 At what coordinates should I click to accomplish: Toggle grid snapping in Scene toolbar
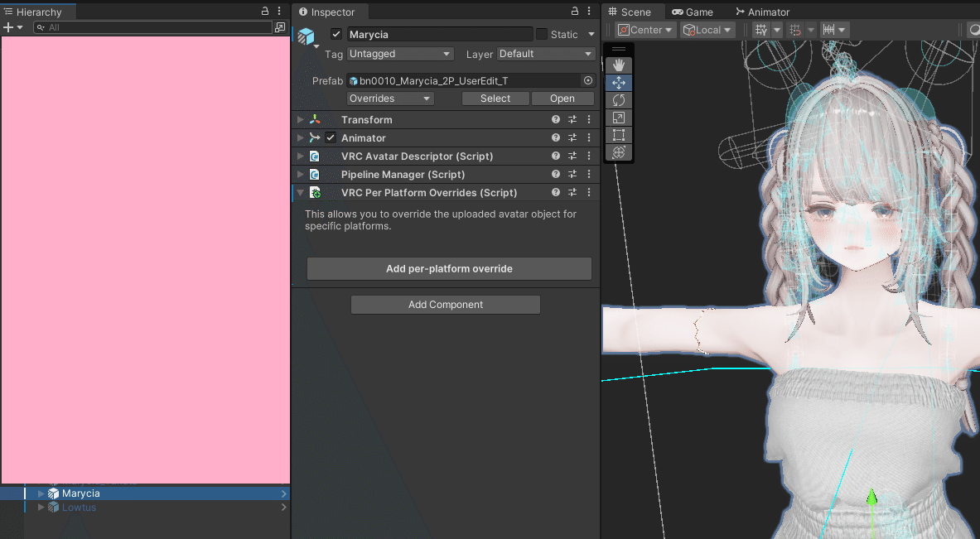point(797,29)
